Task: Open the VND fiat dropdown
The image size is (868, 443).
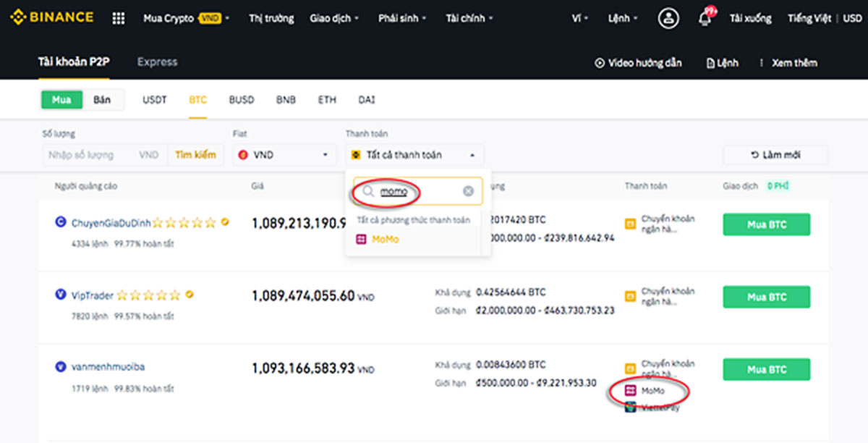Action: [x=284, y=154]
